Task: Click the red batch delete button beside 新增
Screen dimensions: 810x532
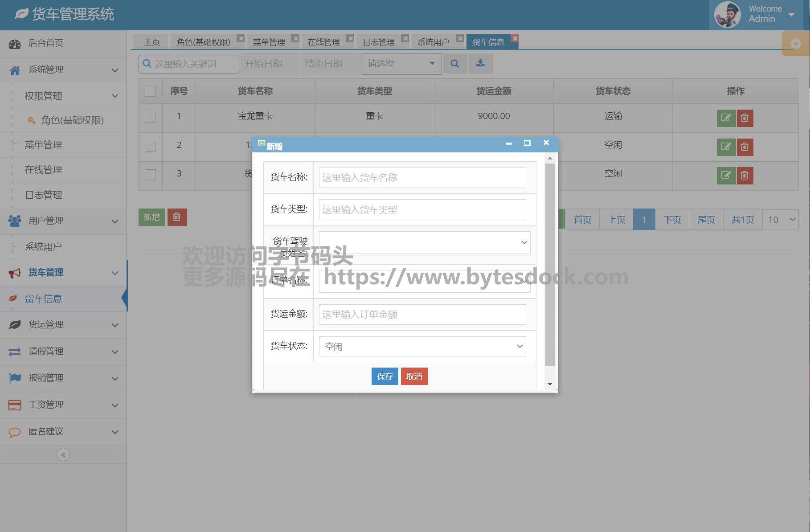Action: coord(177,217)
